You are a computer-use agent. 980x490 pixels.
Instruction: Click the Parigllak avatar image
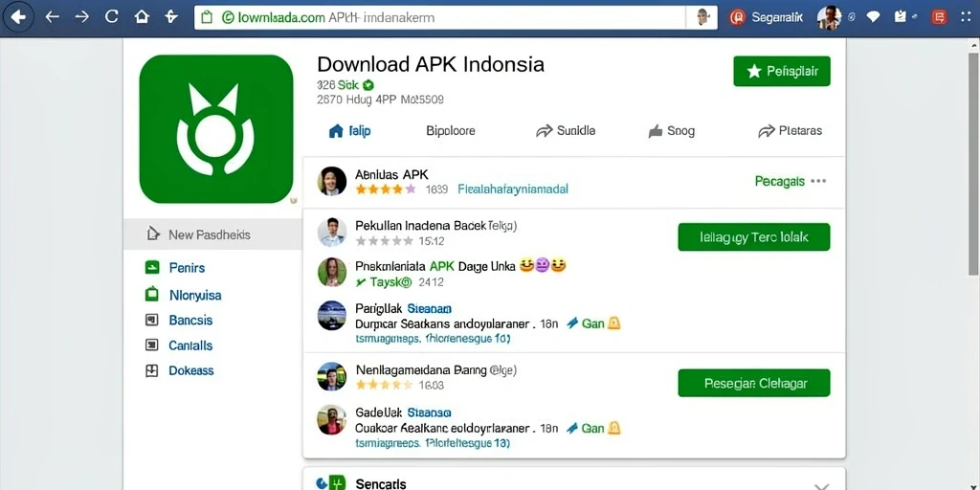(332, 315)
